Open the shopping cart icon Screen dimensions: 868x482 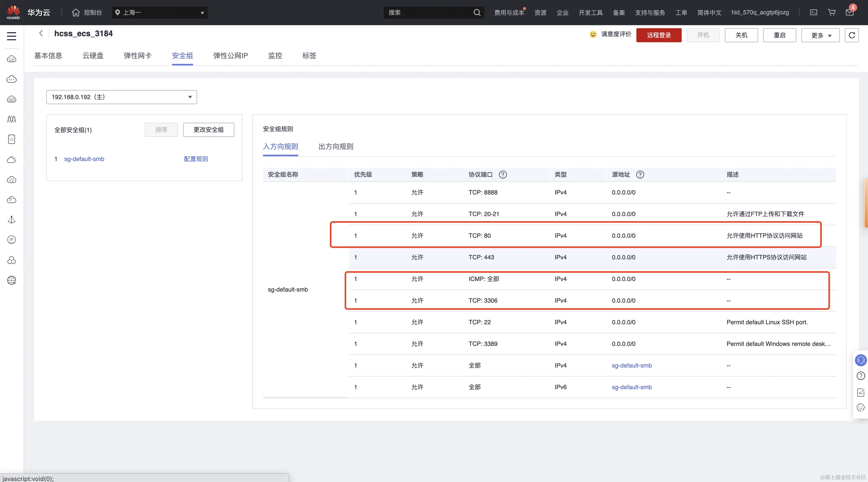tap(832, 12)
